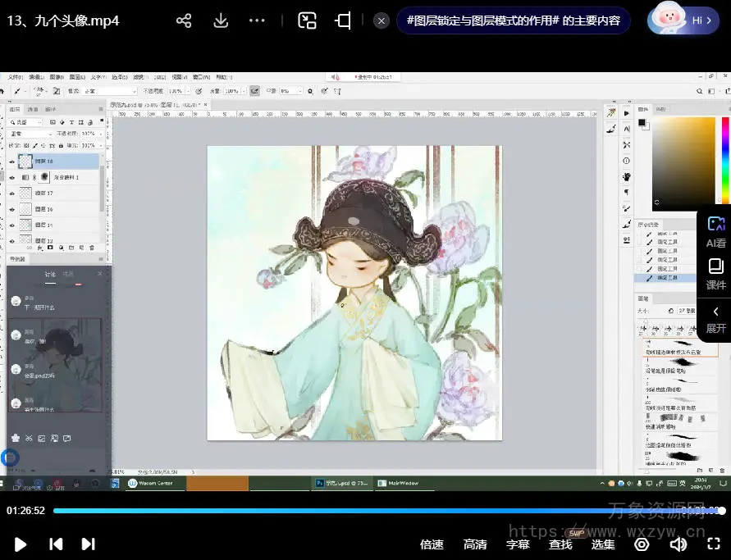Viewport: 731px width, 560px height.
Task: Click the share icon in the top bar
Action: point(184,20)
